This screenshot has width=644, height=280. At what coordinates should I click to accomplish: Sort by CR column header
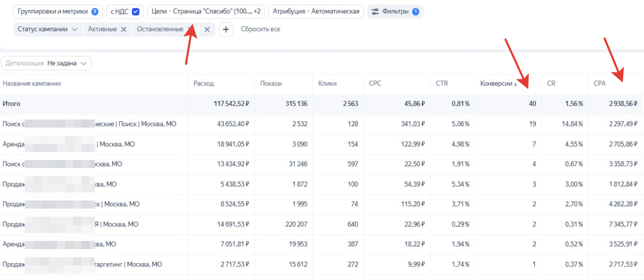551,84
